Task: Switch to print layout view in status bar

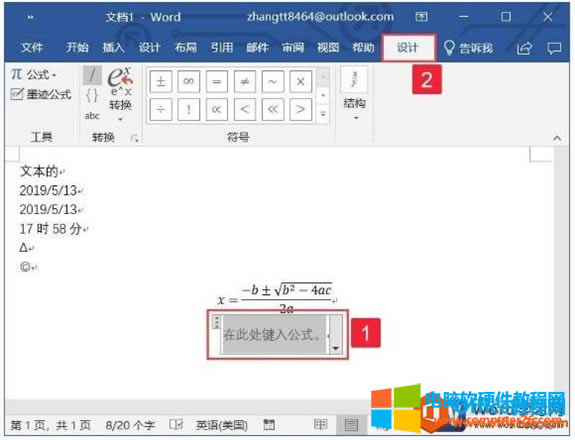Action: click(x=351, y=425)
